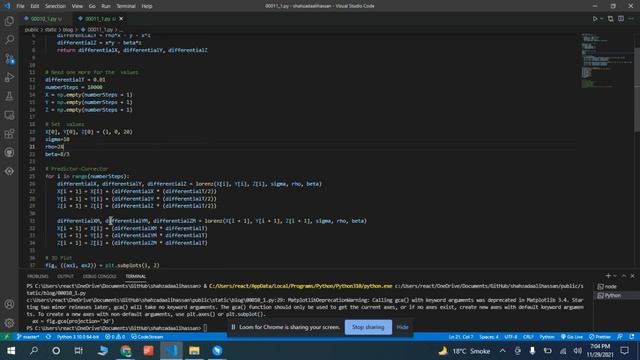This screenshot has width=640, height=360.
Task: Split the editor to the right
Action: click(x=621, y=19)
